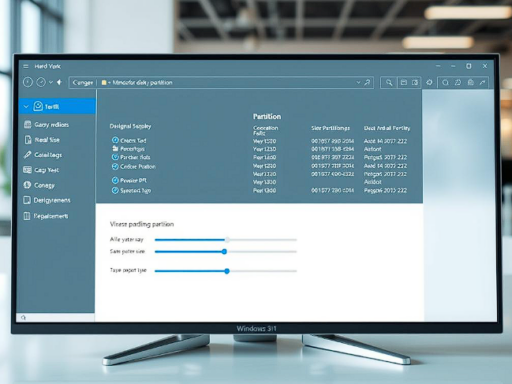Open Coleil tags in the sidebar

click(48, 155)
